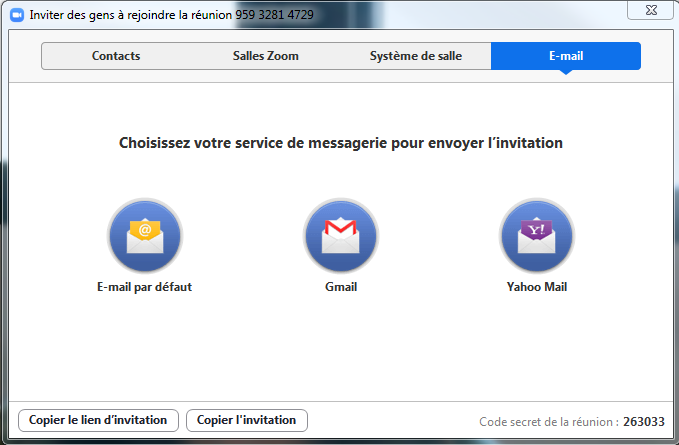Click the blue pointer arrow beneath E-mail tab

coord(565,74)
